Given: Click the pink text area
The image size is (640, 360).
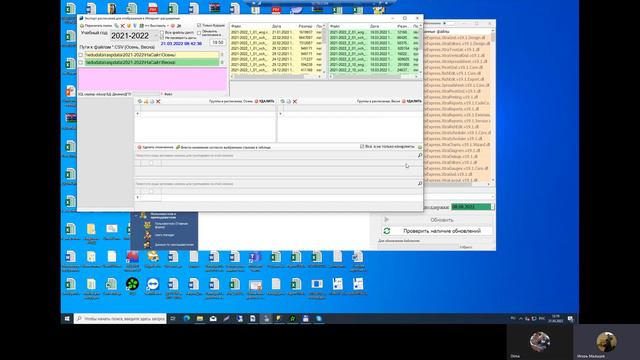Looking at the screenshot, I should click(152, 79).
